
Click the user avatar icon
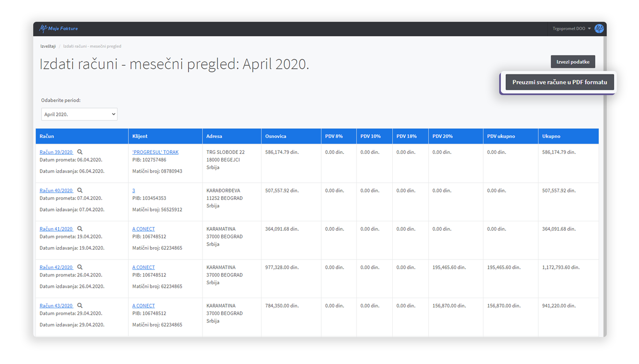pos(599,29)
